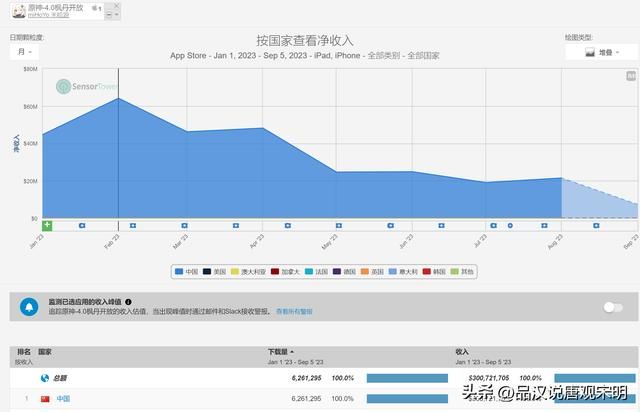Sort by the 收入 column header
The image size is (640, 412).
(462, 352)
